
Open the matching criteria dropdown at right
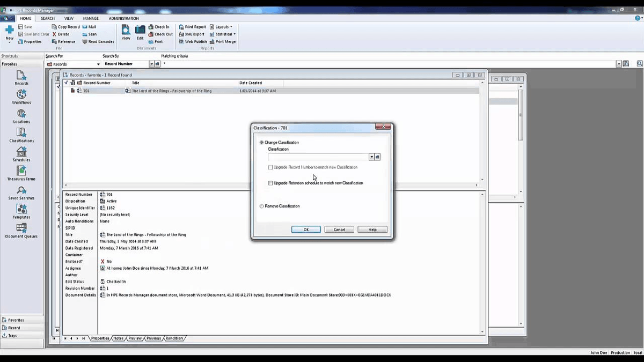tap(619, 64)
